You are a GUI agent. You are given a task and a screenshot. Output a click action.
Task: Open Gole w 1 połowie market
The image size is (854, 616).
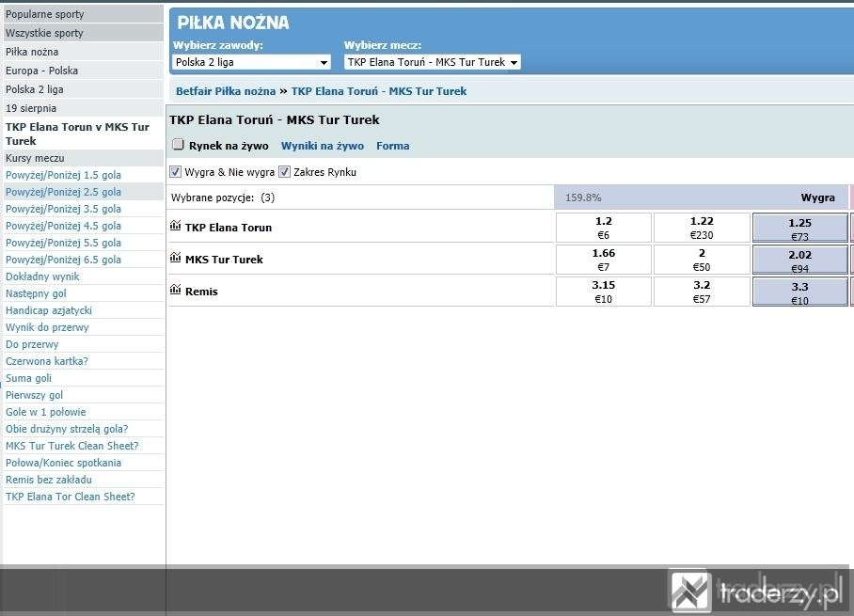46,412
